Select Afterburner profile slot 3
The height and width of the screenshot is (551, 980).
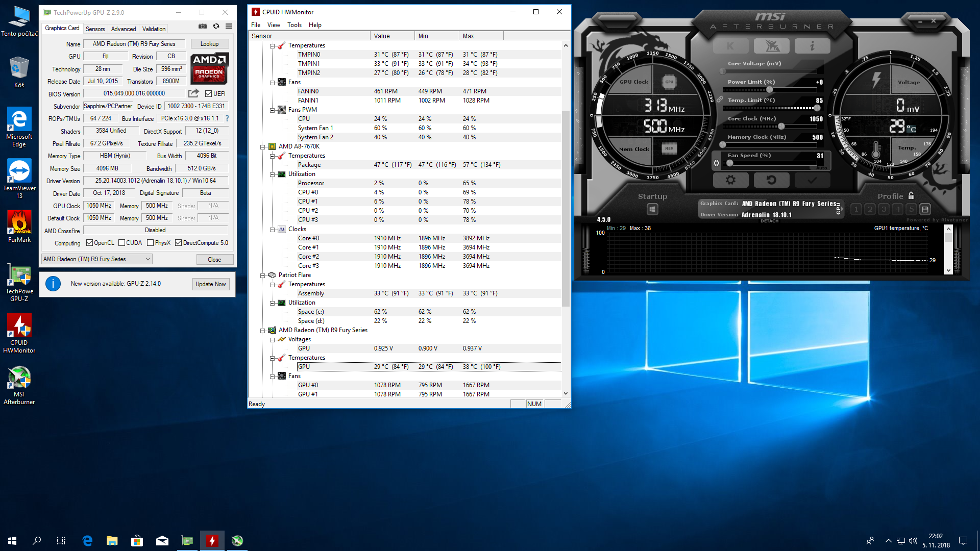(884, 209)
